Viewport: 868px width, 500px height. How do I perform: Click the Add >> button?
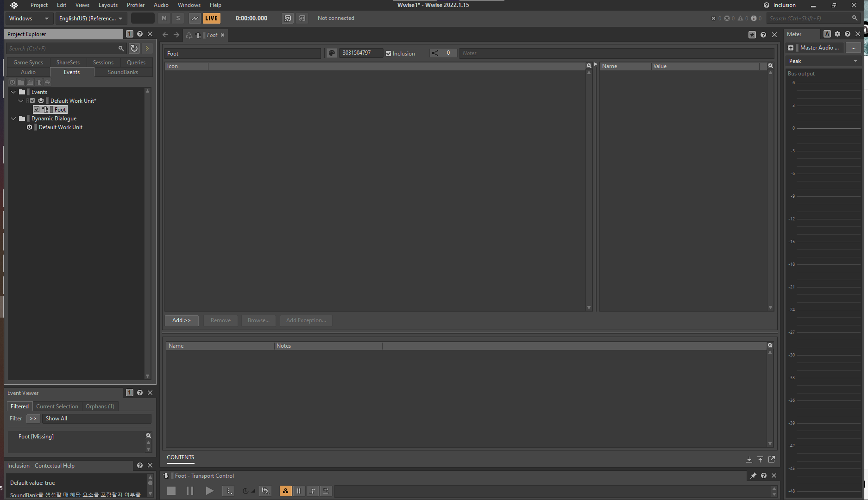(x=182, y=320)
